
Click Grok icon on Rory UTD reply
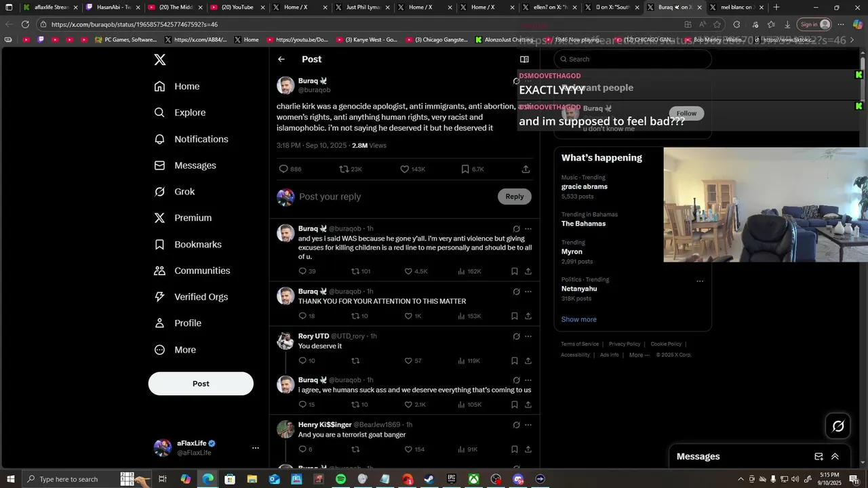pyautogui.click(x=517, y=336)
